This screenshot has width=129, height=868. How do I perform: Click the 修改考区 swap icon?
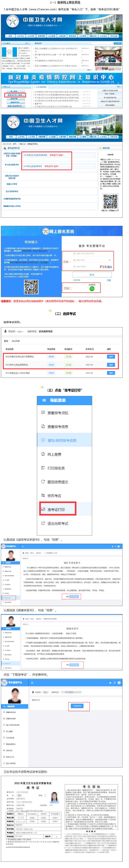tap(43, 495)
